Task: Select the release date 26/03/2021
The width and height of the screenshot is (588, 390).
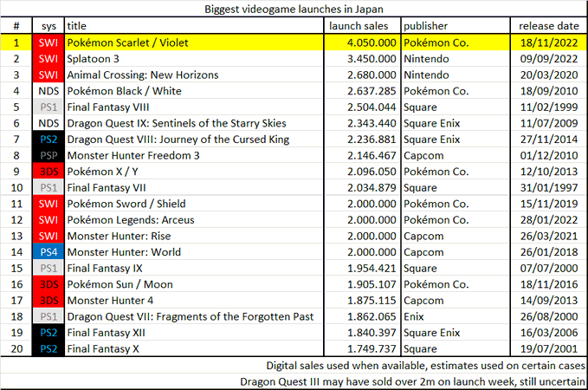Action: [549, 236]
